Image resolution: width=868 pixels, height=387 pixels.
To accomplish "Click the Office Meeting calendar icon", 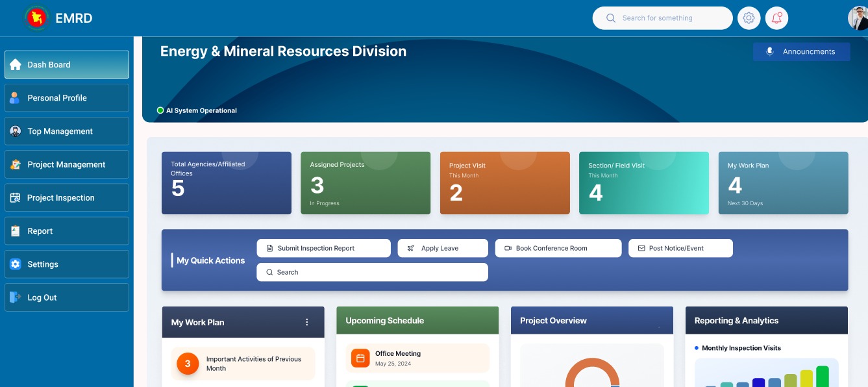I will pos(360,358).
